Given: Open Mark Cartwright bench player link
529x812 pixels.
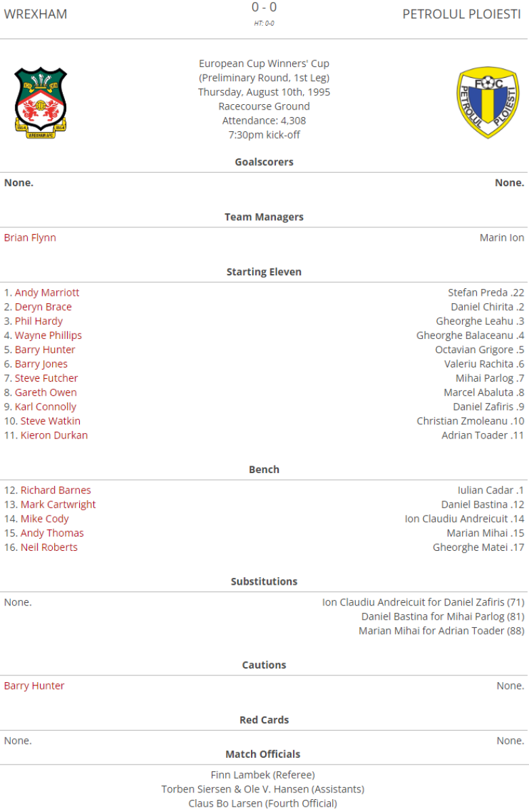Looking at the screenshot, I should (58, 504).
